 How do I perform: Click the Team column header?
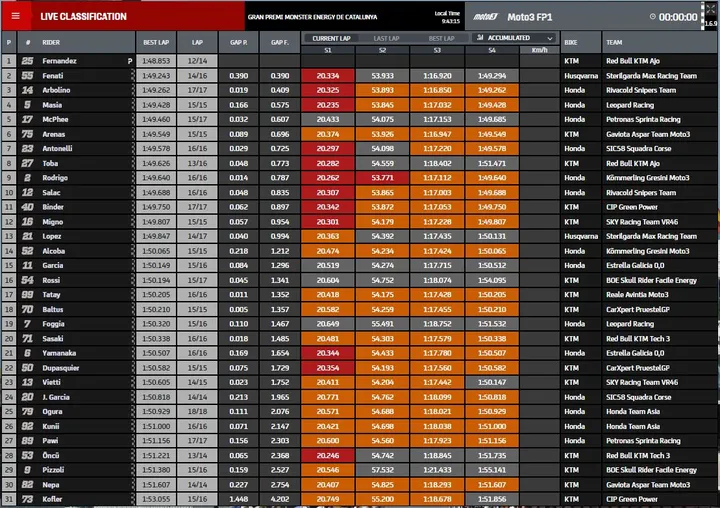point(659,42)
